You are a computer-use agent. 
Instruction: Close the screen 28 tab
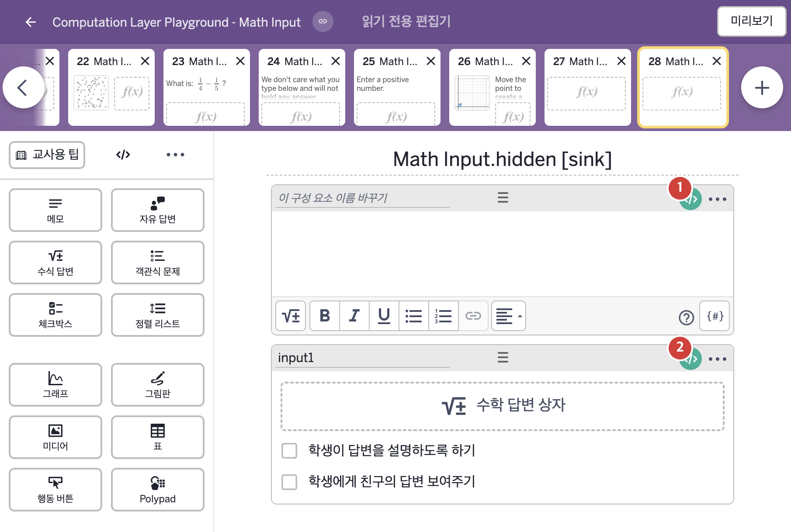point(717,61)
